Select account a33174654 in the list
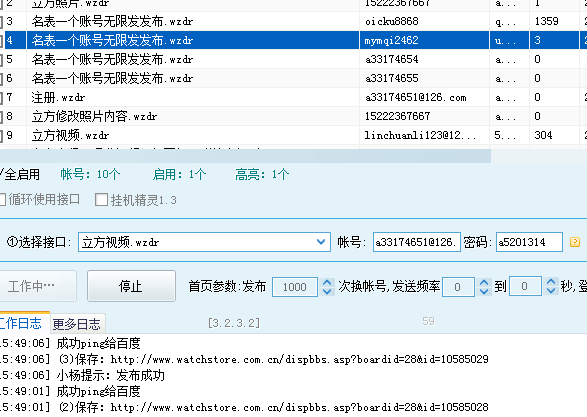The image size is (587, 417). [x=392, y=59]
